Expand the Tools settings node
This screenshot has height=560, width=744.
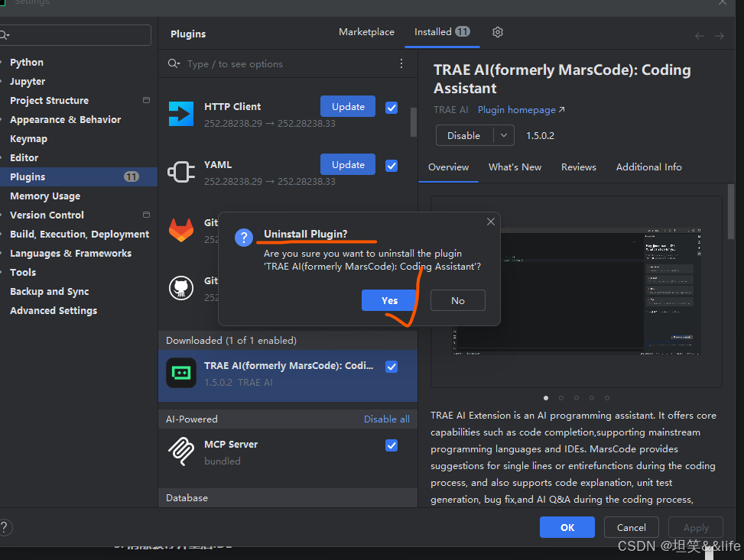(x=2, y=272)
